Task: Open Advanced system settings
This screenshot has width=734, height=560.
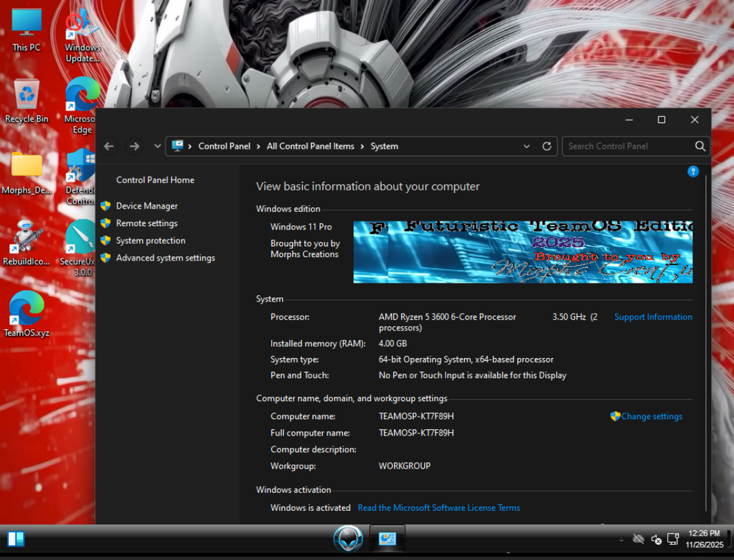Action: 165,258
